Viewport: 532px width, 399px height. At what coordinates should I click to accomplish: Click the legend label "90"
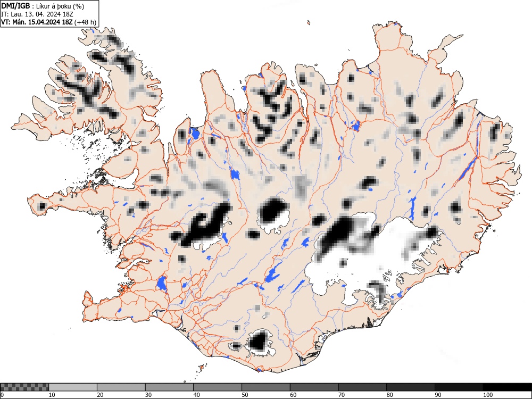pyautogui.click(x=438, y=395)
